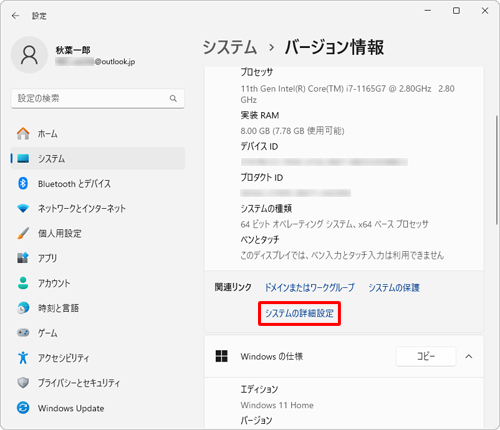Click the コピー button for Windows の仕様
This screenshot has width=500, height=430.
point(426,356)
